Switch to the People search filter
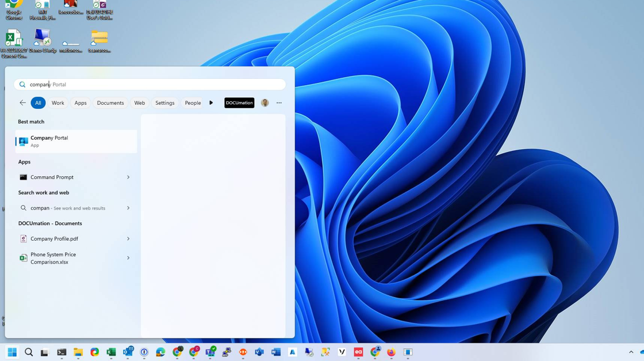 [193, 103]
